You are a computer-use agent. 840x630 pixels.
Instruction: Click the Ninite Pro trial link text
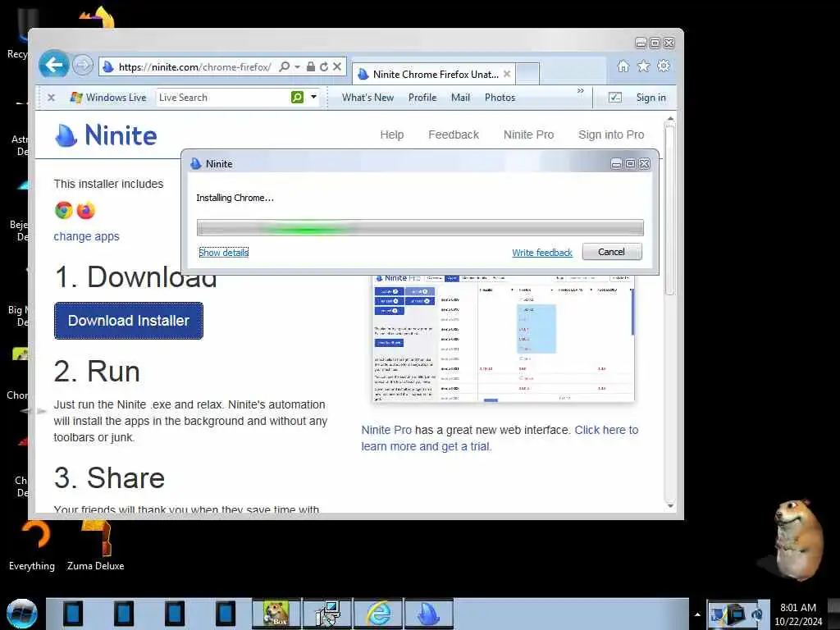point(500,438)
